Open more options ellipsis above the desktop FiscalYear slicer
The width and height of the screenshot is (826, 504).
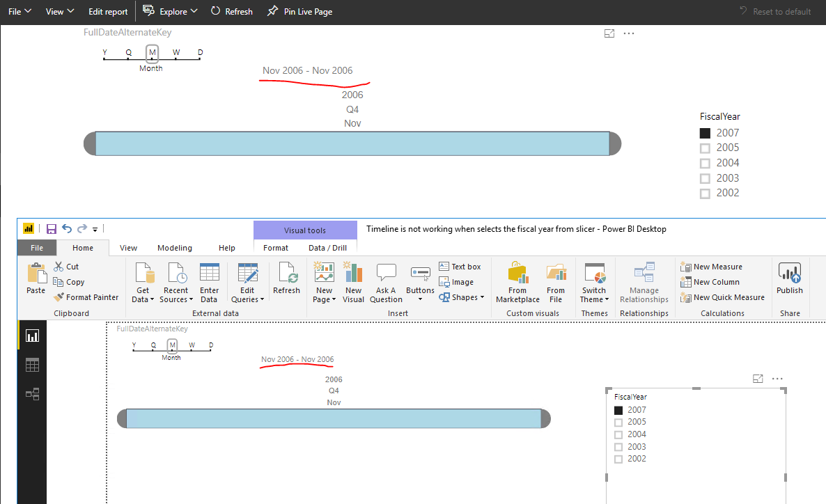click(x=777, y=379)
